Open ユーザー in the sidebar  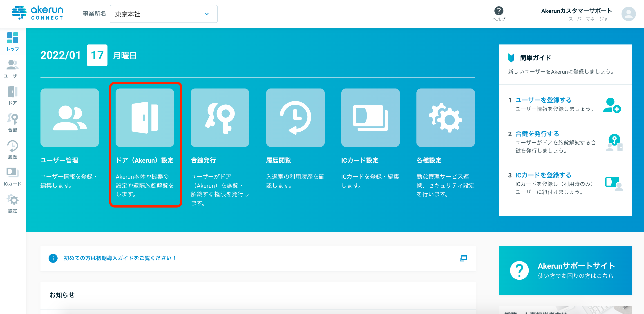pos(13,69)
